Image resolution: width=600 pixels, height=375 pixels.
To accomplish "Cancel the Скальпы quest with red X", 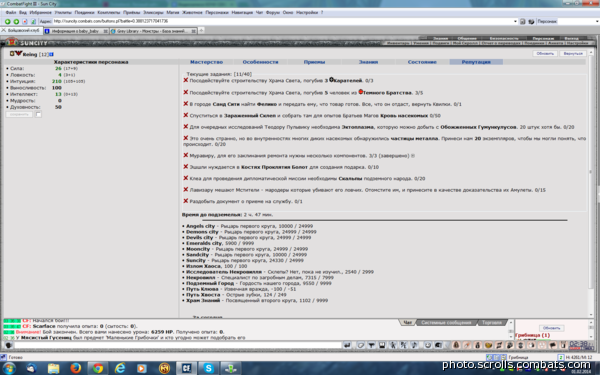I will (186, 178).
